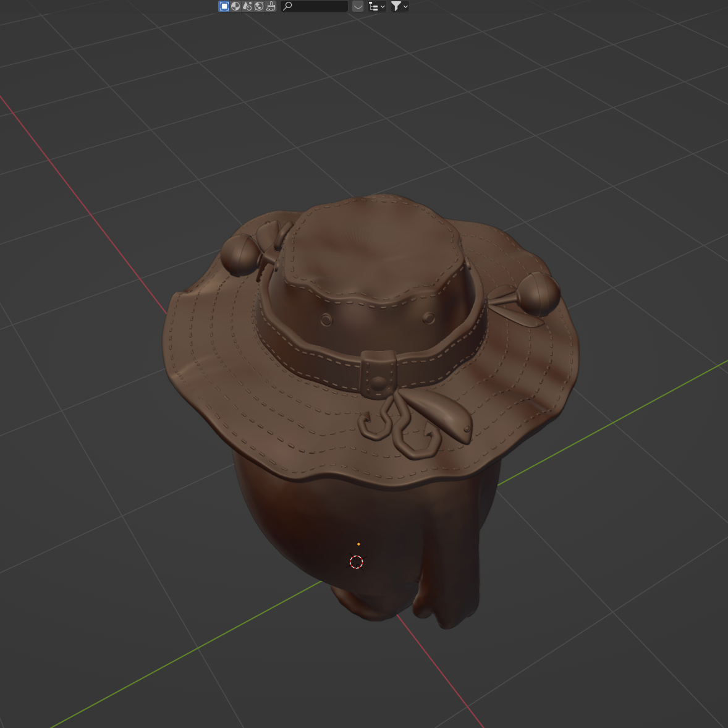Disable the highlighted Object filter toggle
Screen dimensions: 728x728
tap(224, 6)
